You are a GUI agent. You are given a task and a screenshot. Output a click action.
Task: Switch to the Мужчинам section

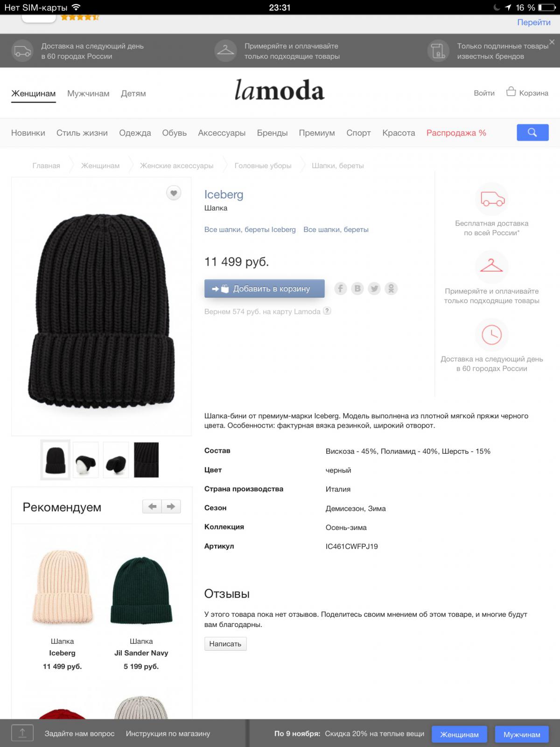click(x=88, y=93)
